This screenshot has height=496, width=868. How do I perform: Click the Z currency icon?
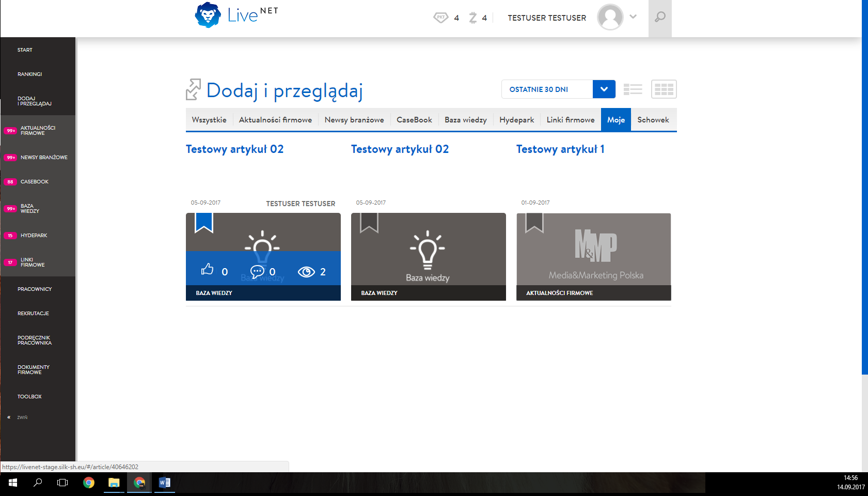pos(473,18)
